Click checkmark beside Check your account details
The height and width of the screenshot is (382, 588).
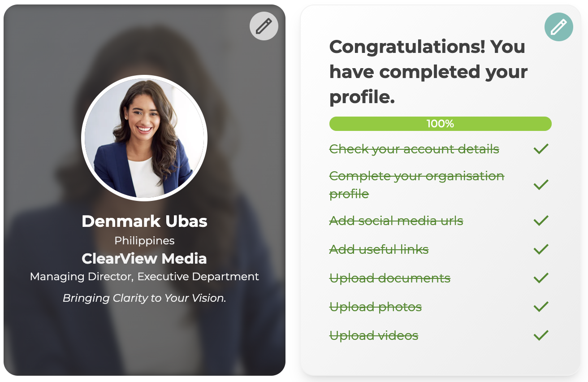click(x=541, y=149)
